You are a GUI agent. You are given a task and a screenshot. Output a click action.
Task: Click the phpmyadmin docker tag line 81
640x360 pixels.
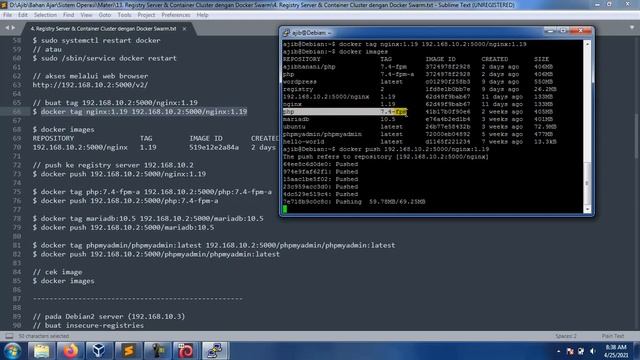click(x=214, y=245)
